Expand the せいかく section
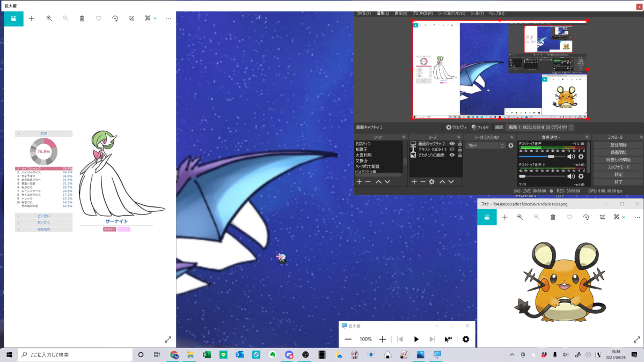Viewport: 644px width, 362px height. click(x=43, y=223)
